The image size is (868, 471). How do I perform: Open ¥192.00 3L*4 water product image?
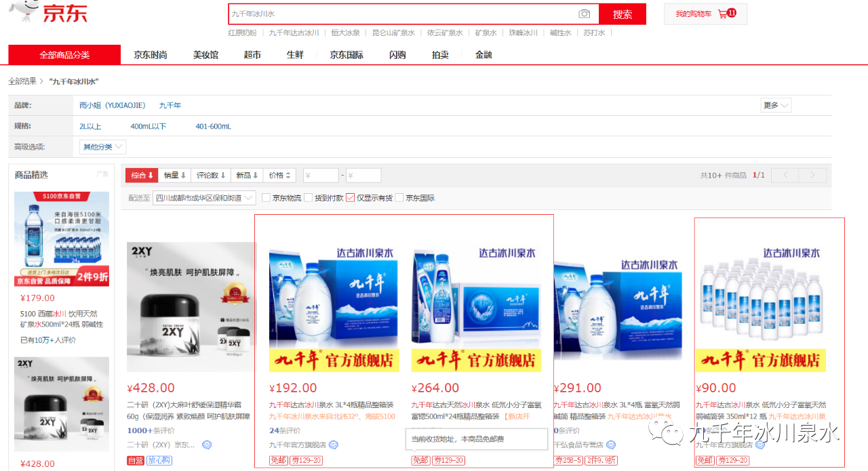pos(334,306)
